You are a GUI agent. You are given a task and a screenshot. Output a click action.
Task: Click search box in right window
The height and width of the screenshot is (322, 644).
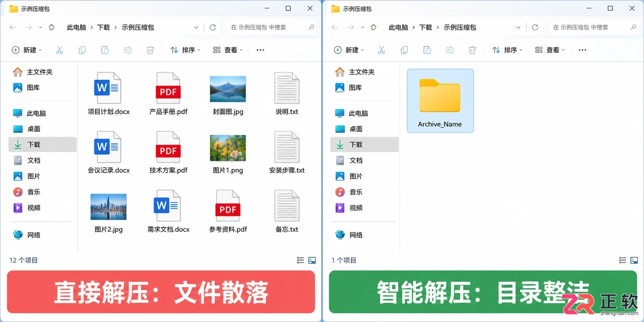tap(595, 27)
